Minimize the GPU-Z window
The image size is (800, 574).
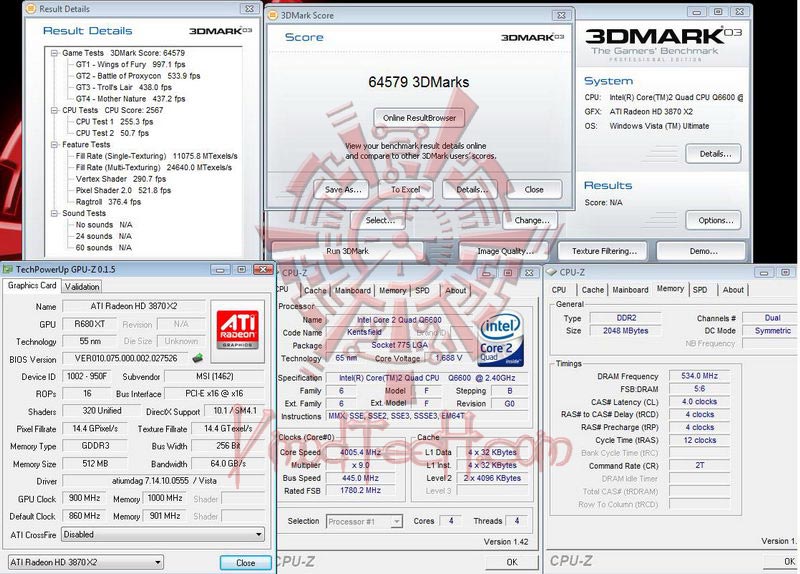pos(220,269)
